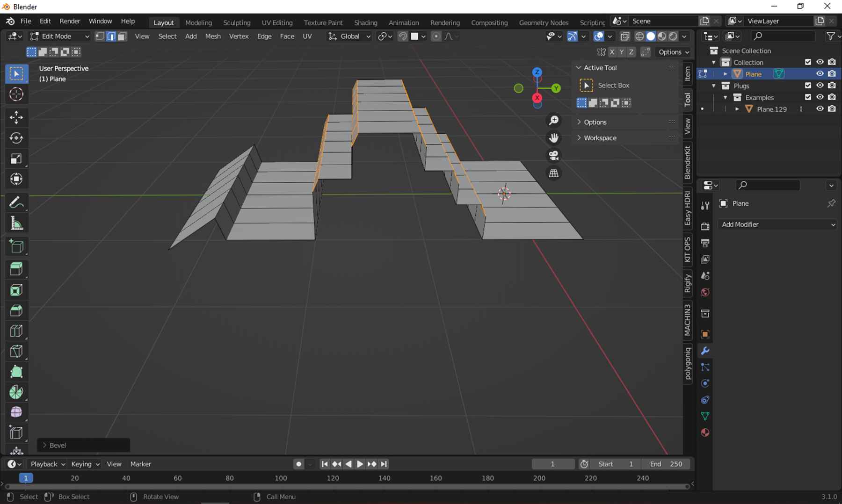
Task: Activate the Rotate tool
Action: click(16, 138)
